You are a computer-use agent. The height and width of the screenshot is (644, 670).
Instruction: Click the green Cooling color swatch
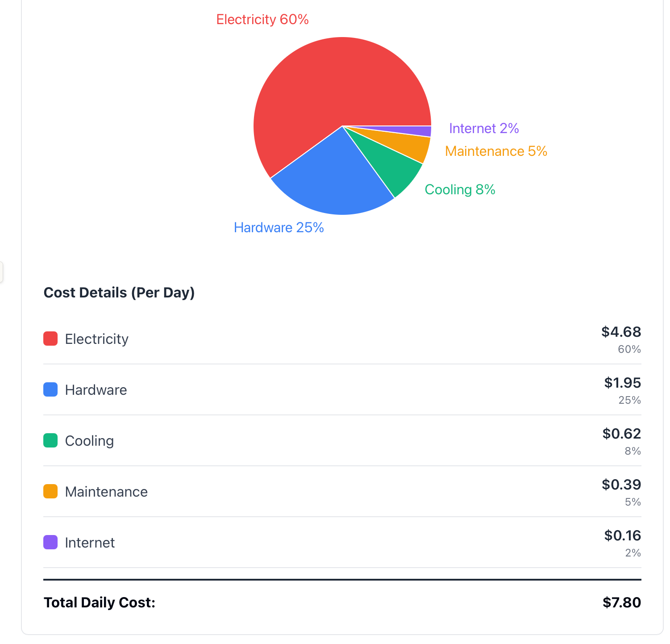[50, 440]
